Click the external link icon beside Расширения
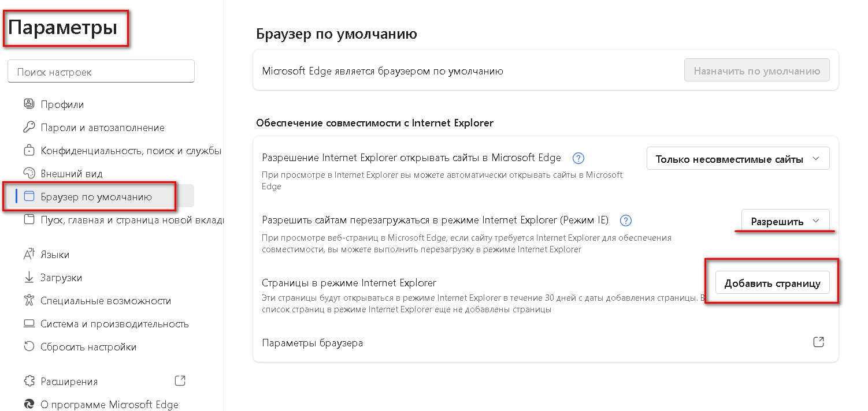Viewport: 868px width, 411px height. [180, 380]
